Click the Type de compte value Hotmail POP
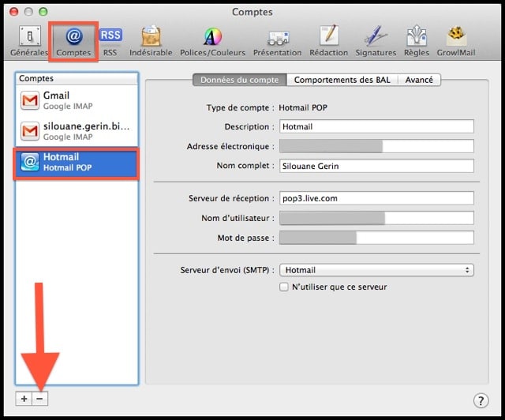 click(303, 107)
